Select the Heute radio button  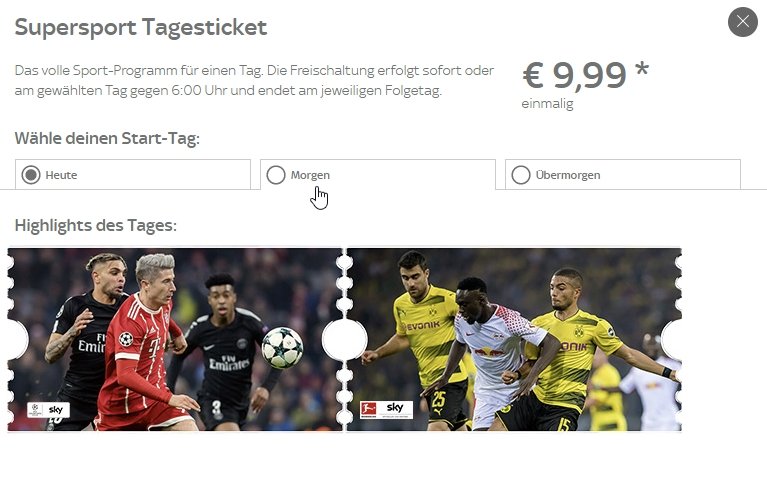[31, 175]
